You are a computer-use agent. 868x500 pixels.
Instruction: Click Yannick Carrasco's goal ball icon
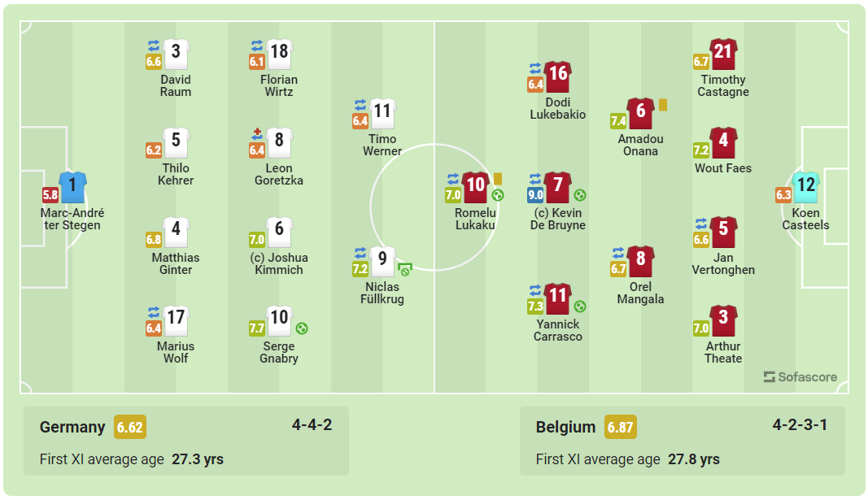(x=580, y=307)
